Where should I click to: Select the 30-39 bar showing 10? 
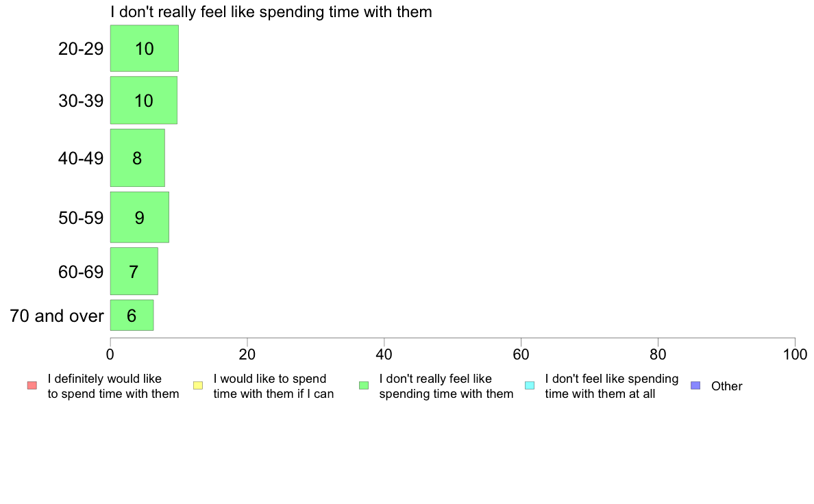(x=144, y=100)
